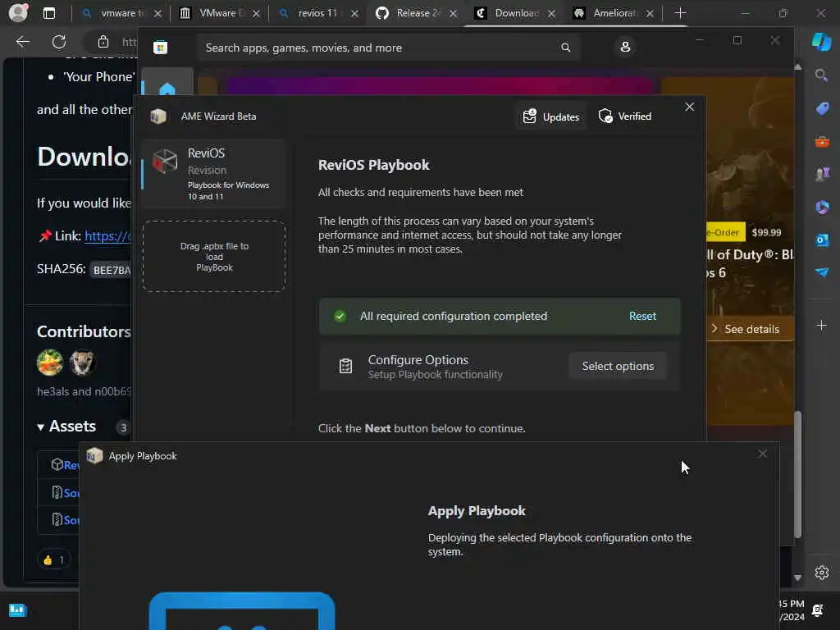The width and height of the screenshot is (840, 630).
Task: Click the scroll up arrow of the page
Action: pyautogui.click(x=797, y=67)
